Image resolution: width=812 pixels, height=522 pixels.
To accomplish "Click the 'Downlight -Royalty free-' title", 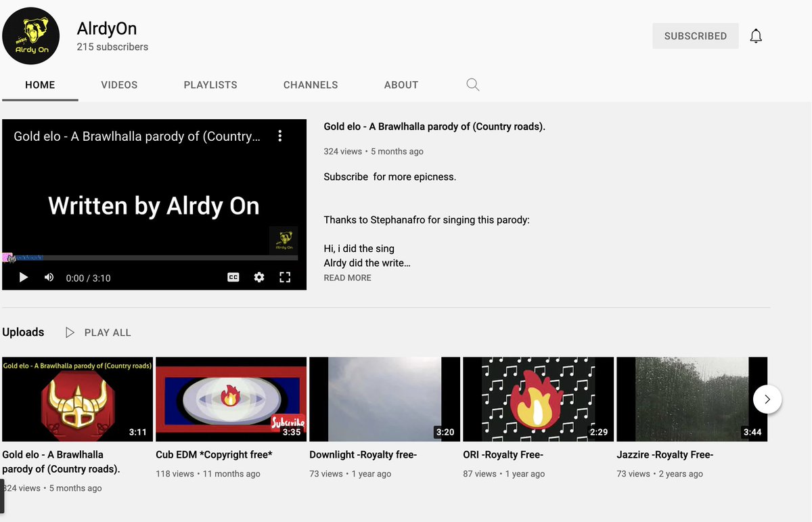I will (x=363, y=454).
